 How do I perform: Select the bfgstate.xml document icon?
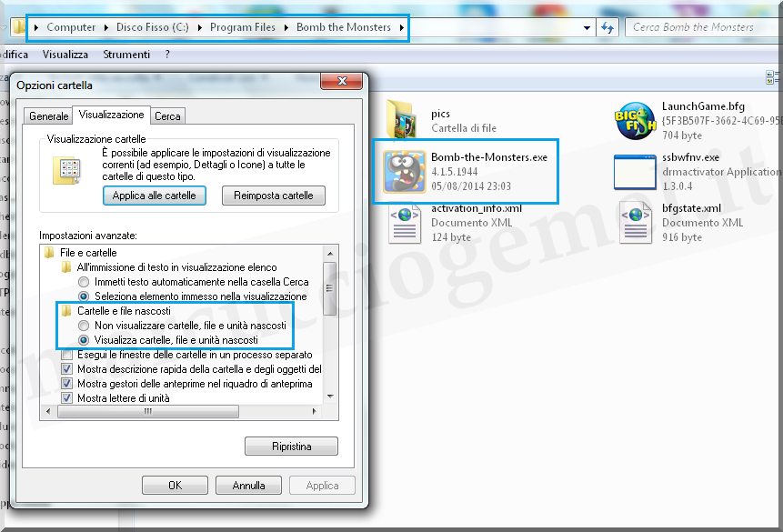point(635,223)
